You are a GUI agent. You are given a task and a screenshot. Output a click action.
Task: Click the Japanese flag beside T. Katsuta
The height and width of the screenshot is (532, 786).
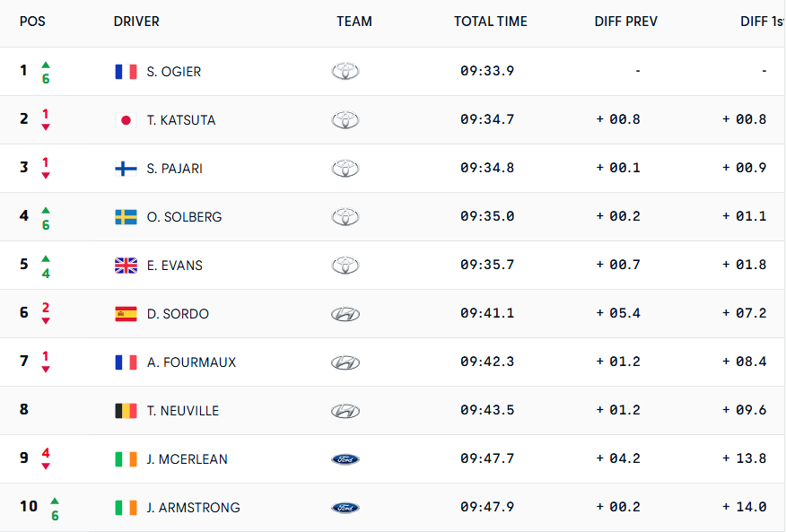[126, 120]
